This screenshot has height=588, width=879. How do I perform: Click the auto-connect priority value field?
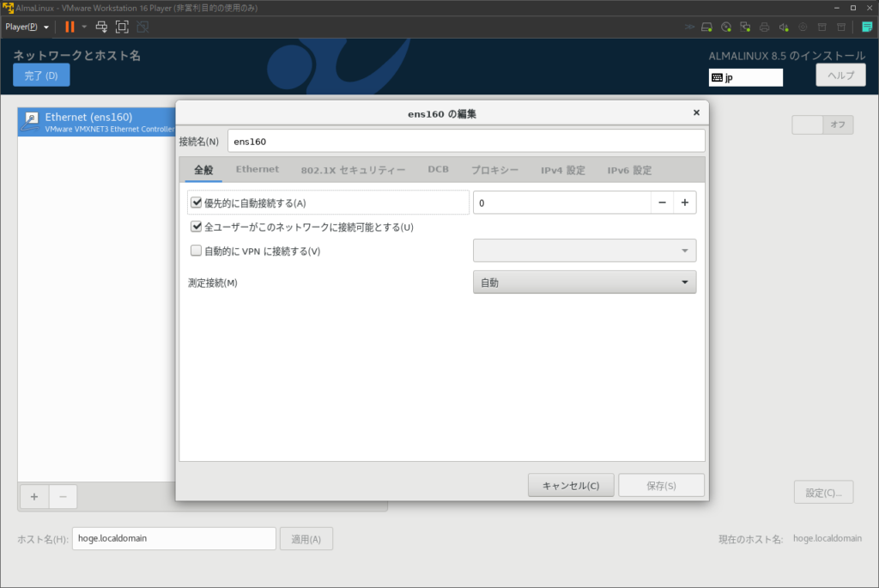pyautogui.click(x=561, y=203)
